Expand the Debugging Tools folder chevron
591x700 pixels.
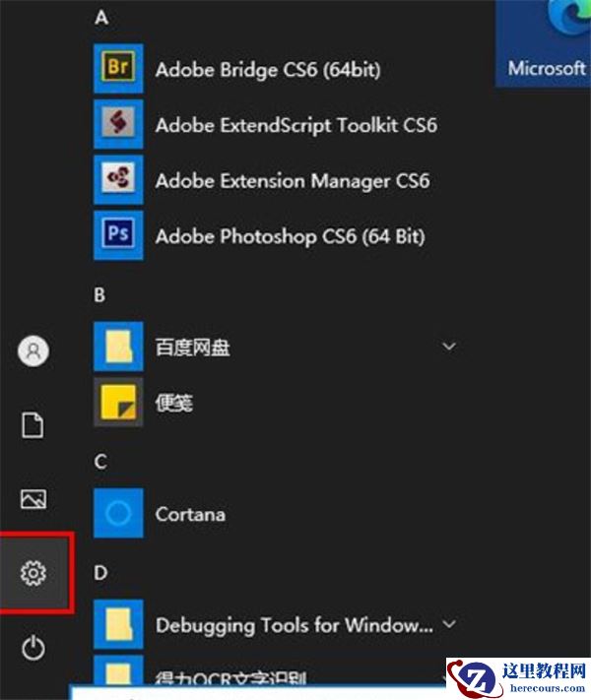449,623
